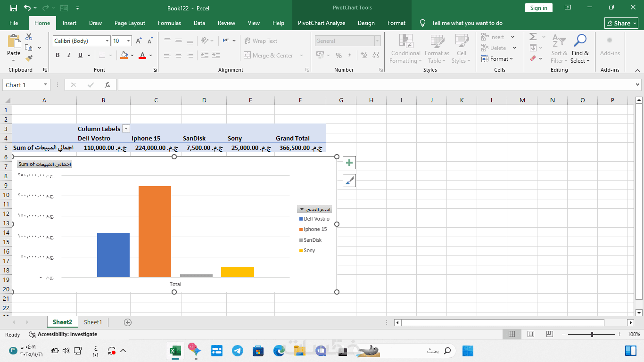Open the File tab
The image size is (644, 362).
pos(14,23)
